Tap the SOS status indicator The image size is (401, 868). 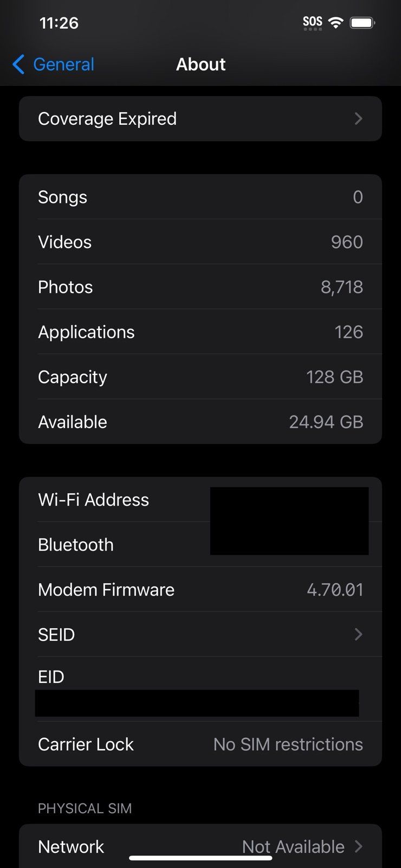[x=312, y=21]
